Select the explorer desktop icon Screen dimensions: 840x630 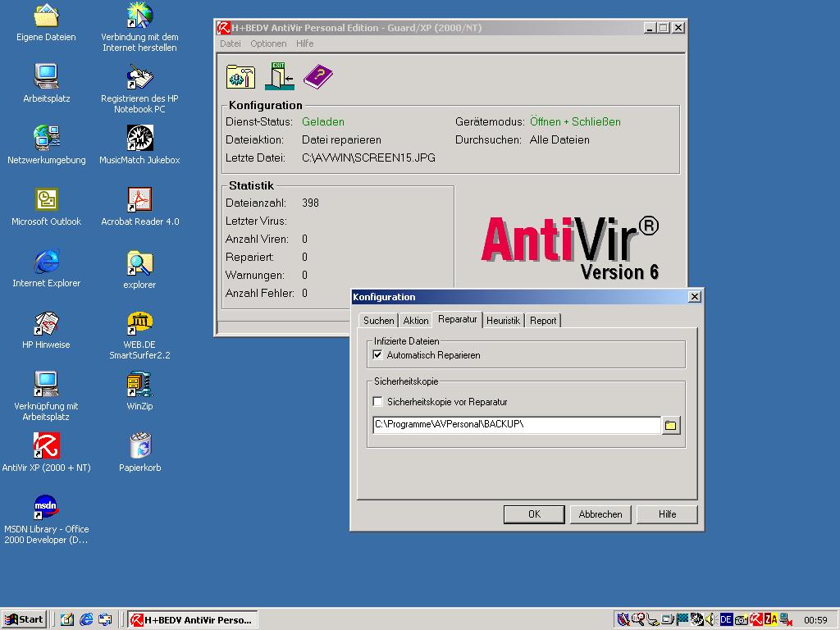(x=139, y=269)
